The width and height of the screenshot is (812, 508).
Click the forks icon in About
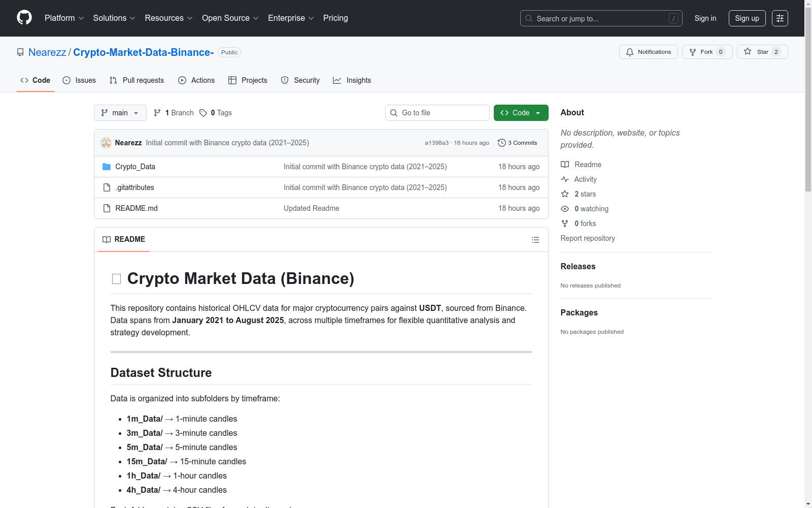click(565, 224)
